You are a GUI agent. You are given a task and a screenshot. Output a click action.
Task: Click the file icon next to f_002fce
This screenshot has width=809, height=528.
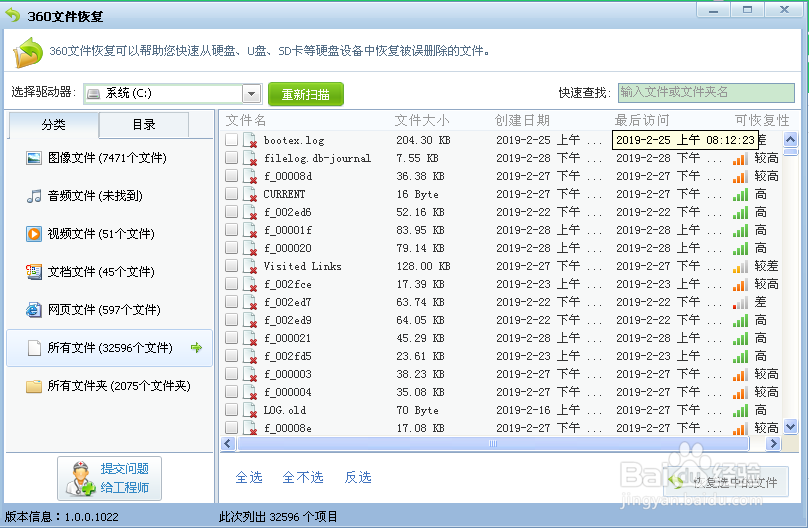pyautogui.click(x=250, y=284)
